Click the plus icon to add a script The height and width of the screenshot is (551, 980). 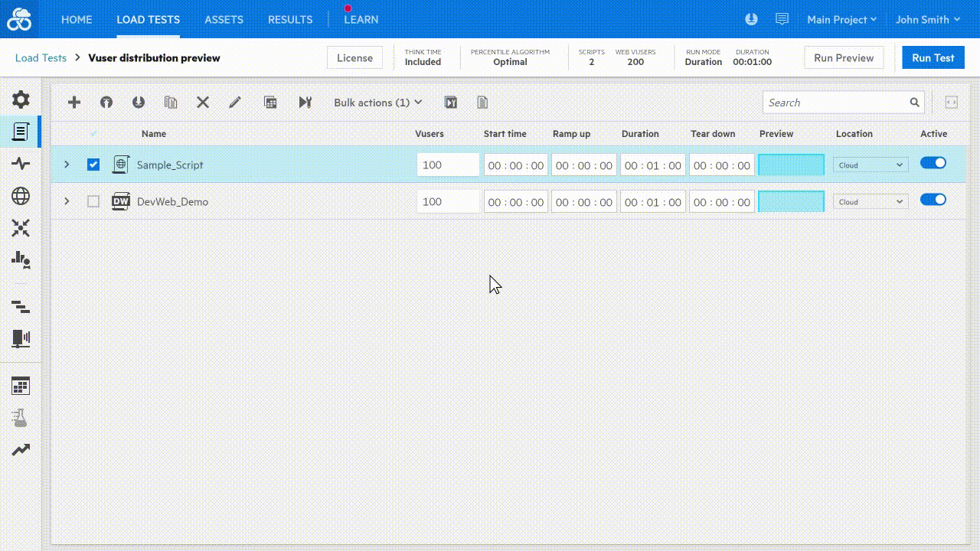click(74, 103)
